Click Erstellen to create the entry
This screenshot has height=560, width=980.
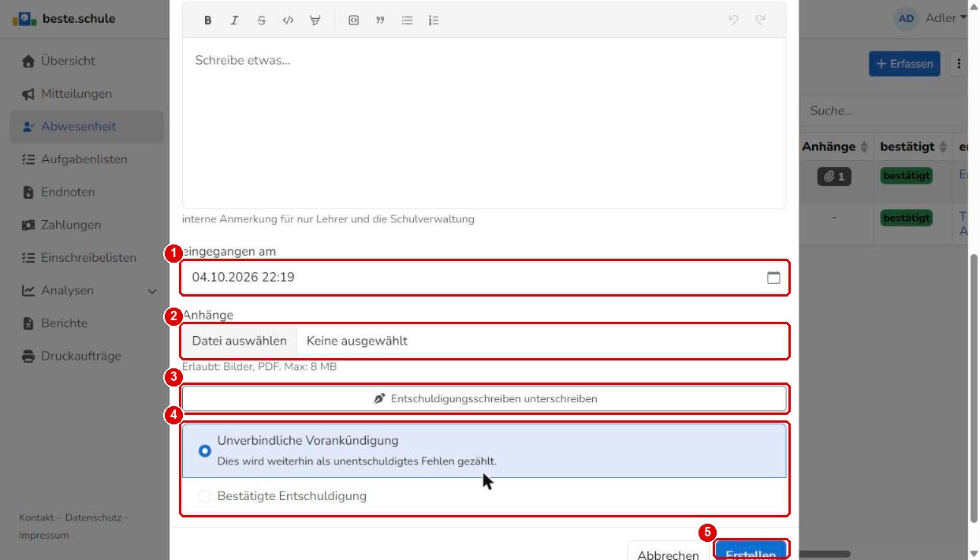(x=751, y=551)
